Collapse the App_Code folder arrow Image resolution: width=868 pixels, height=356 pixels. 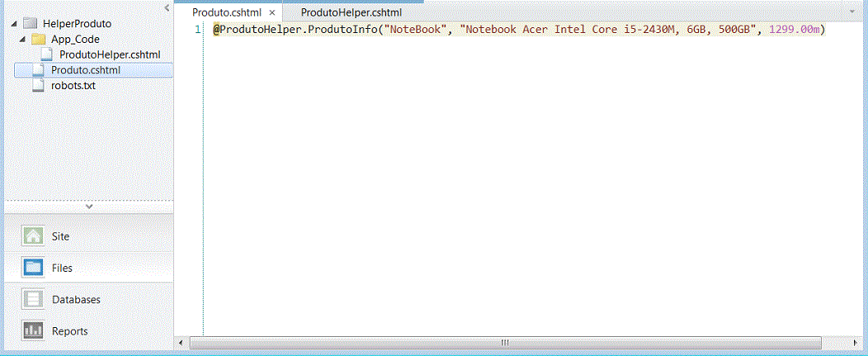point(23,40)
